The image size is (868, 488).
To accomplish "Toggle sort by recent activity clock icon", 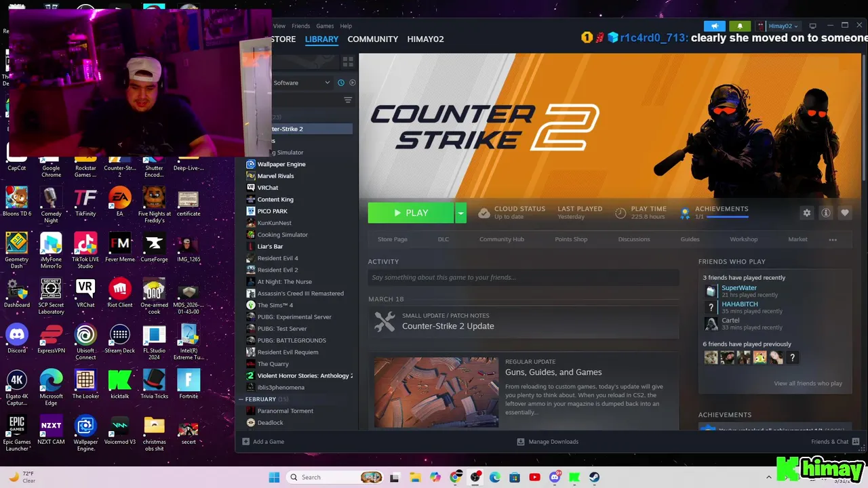I will pyautogui.click(x=341, y=83).
